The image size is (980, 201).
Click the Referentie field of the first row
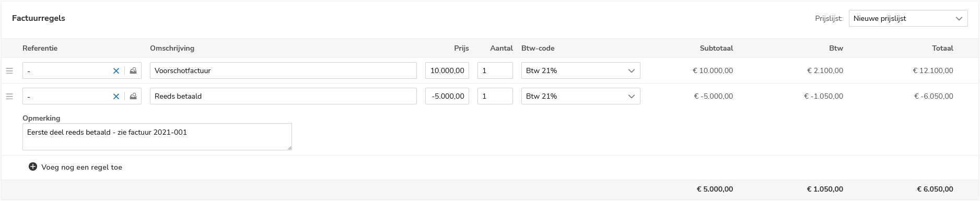pos(66,70)
